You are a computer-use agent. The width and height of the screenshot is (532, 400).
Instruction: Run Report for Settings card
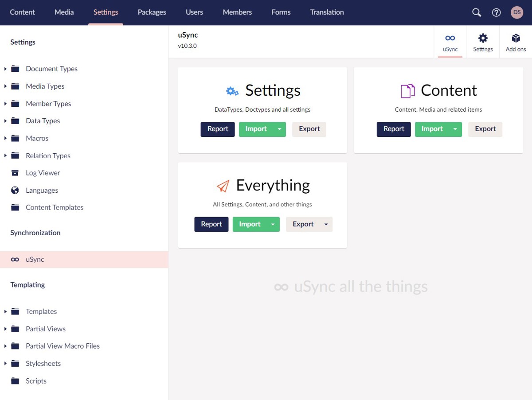pos(218,129)
